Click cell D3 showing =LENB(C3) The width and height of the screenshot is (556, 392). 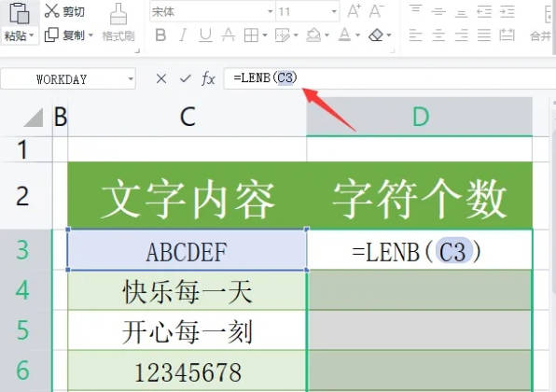[420, 250]
